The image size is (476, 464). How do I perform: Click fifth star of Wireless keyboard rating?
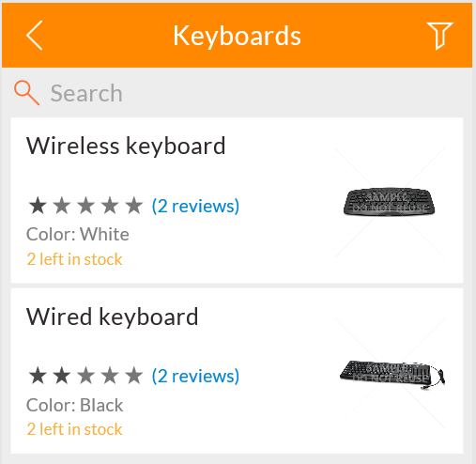coord(134,206)
